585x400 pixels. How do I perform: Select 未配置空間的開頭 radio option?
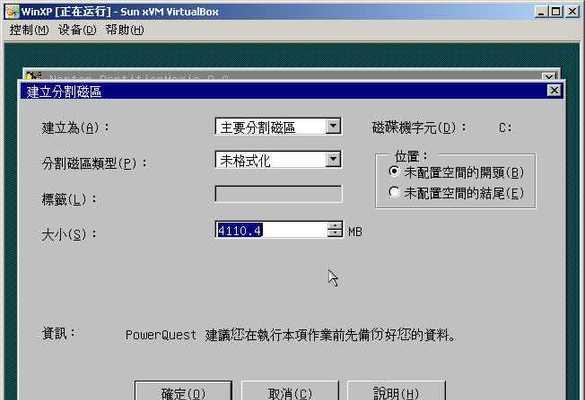pos(394,172)
